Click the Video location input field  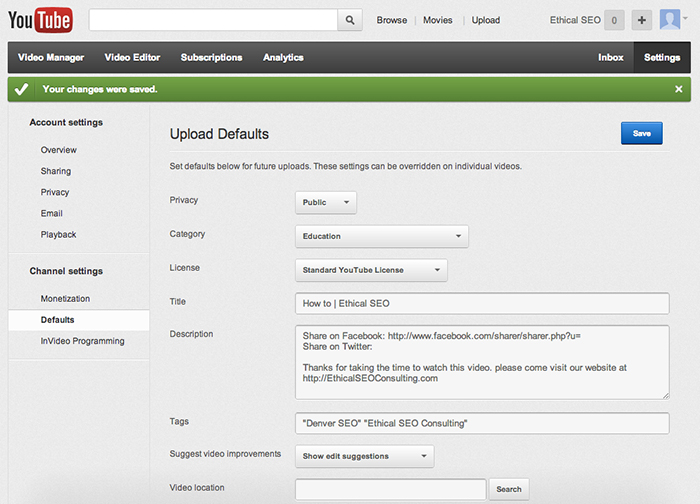[391, 489]
